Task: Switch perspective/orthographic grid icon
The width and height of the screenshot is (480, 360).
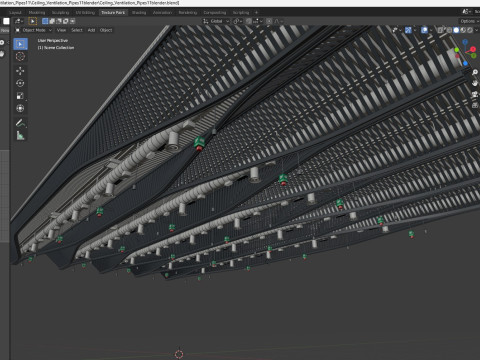Action: 475,105
